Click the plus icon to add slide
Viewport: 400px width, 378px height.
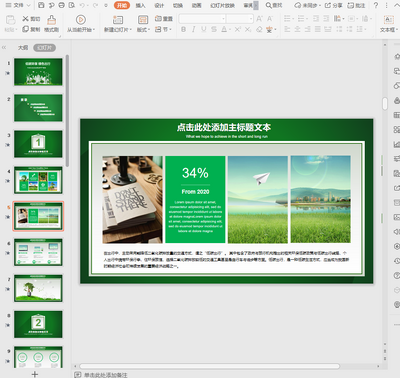click(35, 374)
